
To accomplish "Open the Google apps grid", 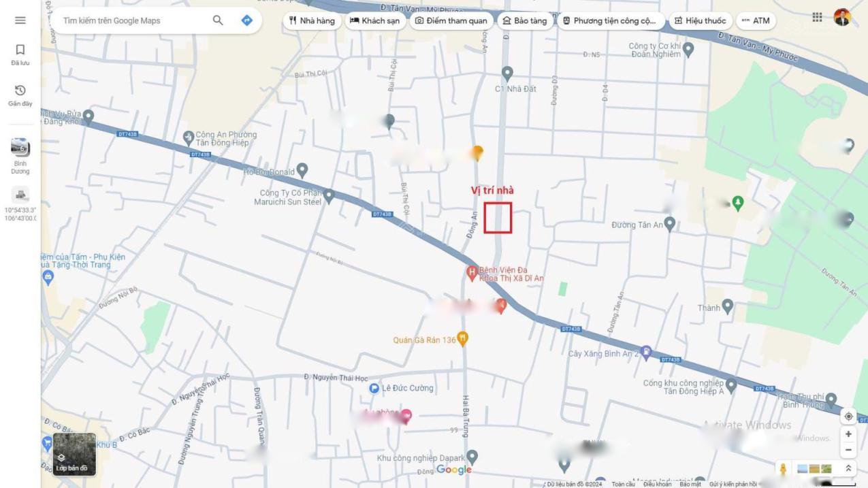I will (x=817, y=18).
